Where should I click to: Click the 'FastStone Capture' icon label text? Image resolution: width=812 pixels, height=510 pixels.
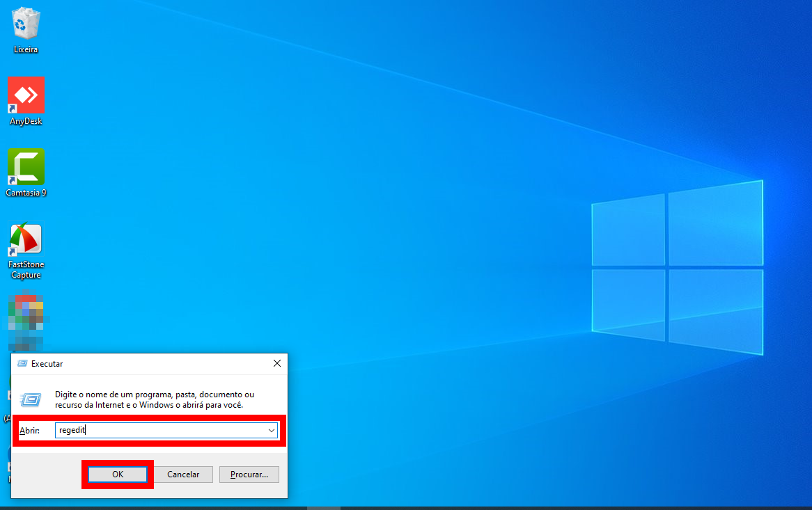[26, 270]
